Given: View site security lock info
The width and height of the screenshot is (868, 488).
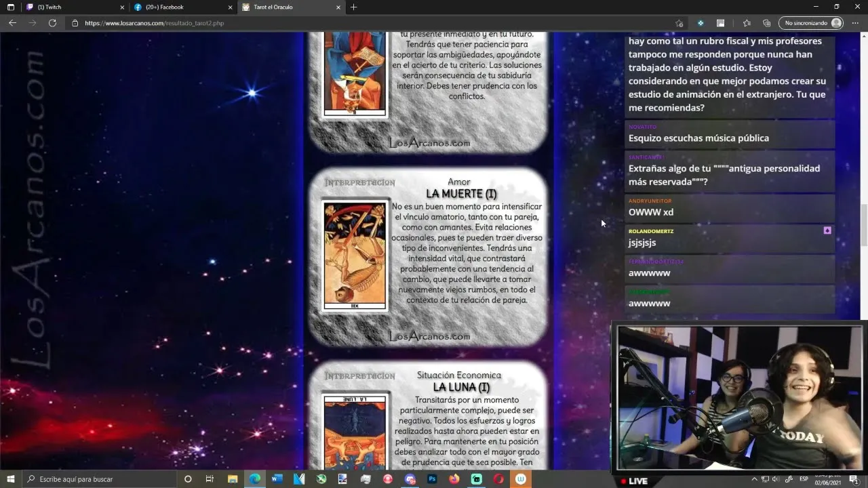Looking at the screenshot, I should tap(75, 23).
